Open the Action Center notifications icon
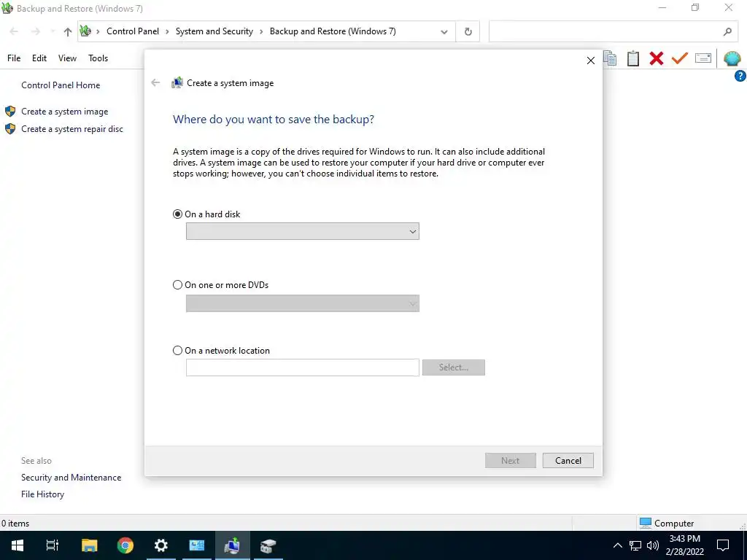The image size is (747, 560). pyautogui.click(x=723, y=545)
